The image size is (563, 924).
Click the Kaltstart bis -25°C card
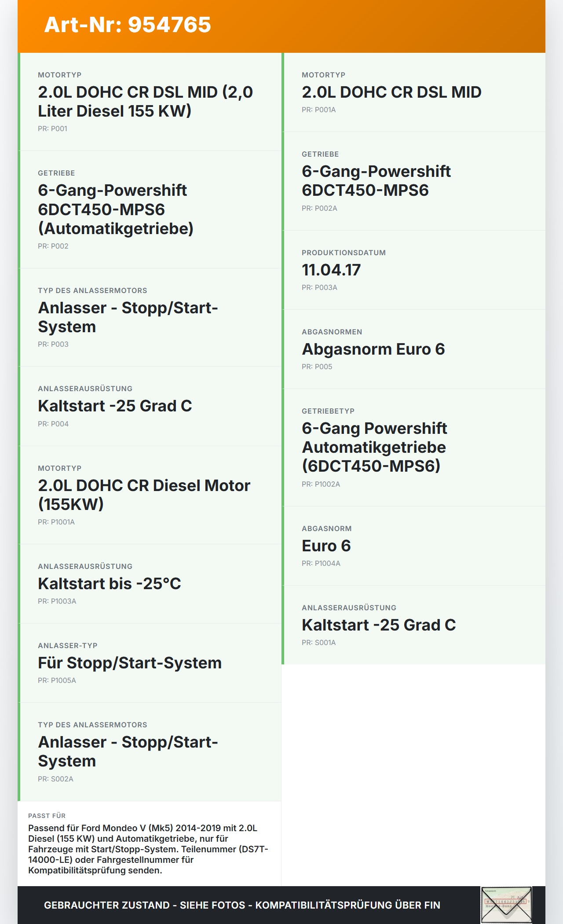[x=150, y=584]
